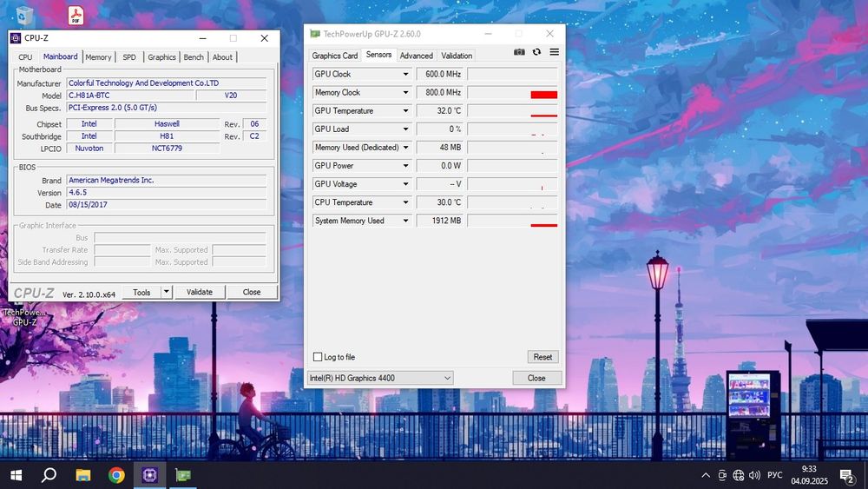Viewport: 868px width, 489px height.
Task: Click the GPU-Z refresh icon
Action: (x=536, y=52)
